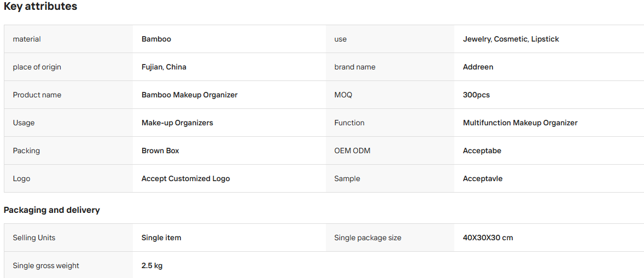Image resolution: width=644 pixels, height=278 pixels.
Task: Select the Bamboo material value
Action: [x=156, y=39]
